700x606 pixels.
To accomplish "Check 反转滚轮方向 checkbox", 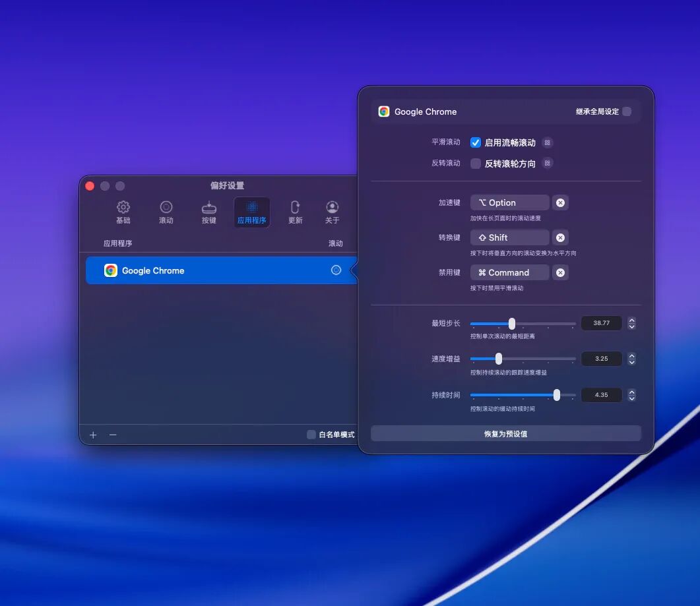I will click(476, 164).
